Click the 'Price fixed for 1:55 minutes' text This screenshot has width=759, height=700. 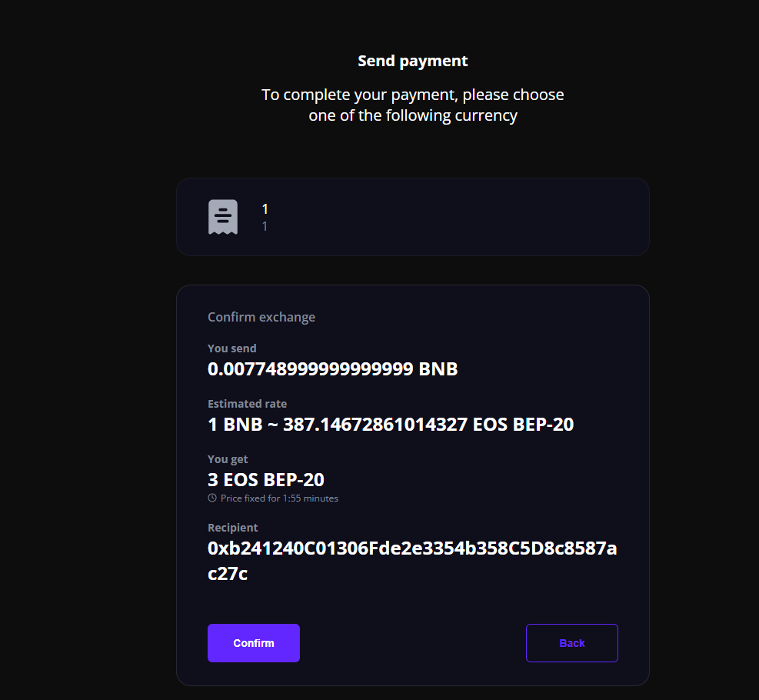279,498
